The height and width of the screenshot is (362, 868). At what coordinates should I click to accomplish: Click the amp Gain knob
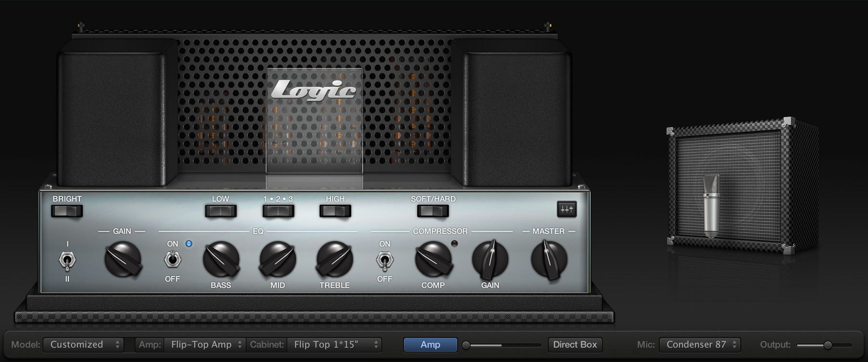[123, 259]
